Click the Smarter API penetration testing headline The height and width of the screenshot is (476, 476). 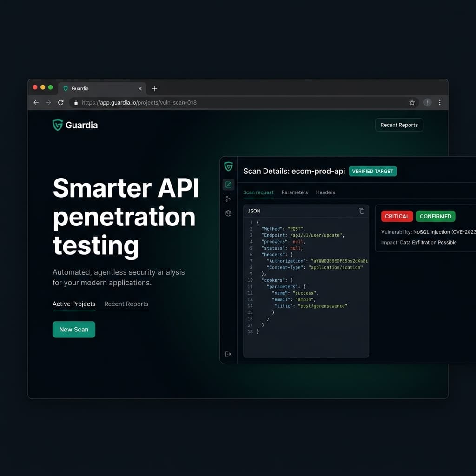[x=126, y=217]
